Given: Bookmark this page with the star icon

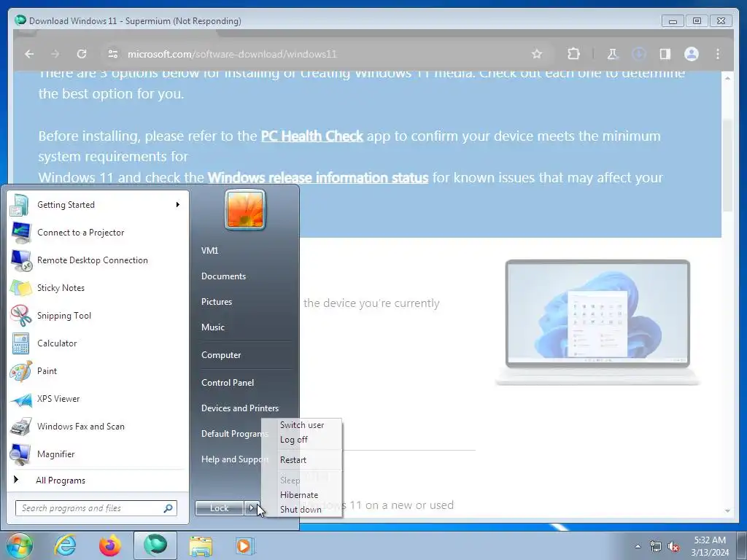Looking at the screenshot, I should coord(537,54).
